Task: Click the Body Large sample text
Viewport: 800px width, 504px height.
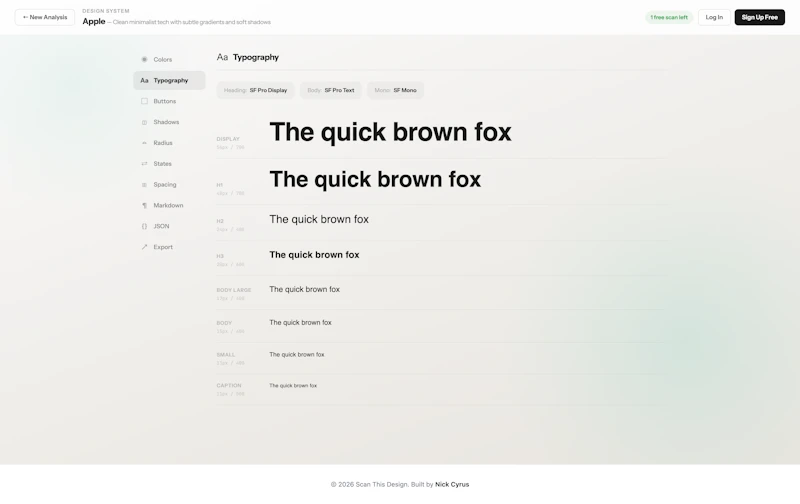Action: click(305, 289)
